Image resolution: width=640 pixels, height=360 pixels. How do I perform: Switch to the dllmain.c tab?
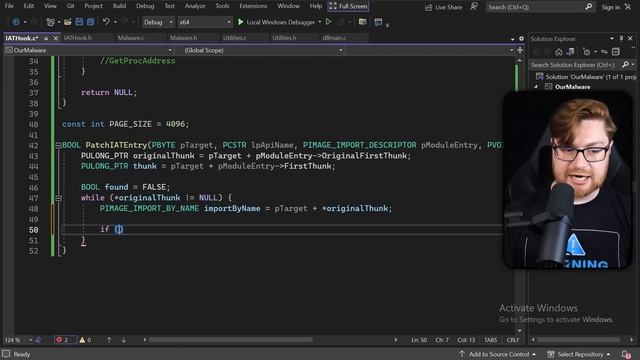click(334, 38)
